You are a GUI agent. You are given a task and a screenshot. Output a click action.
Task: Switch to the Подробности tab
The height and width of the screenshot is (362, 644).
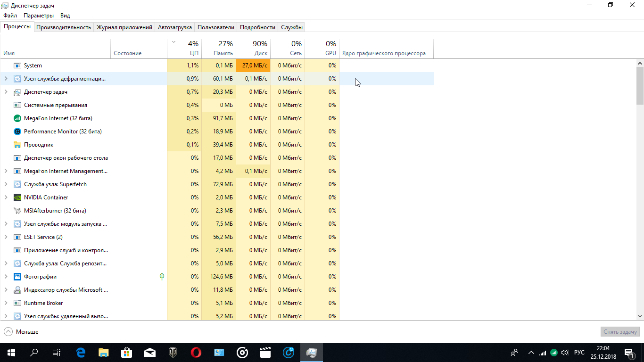257,27
